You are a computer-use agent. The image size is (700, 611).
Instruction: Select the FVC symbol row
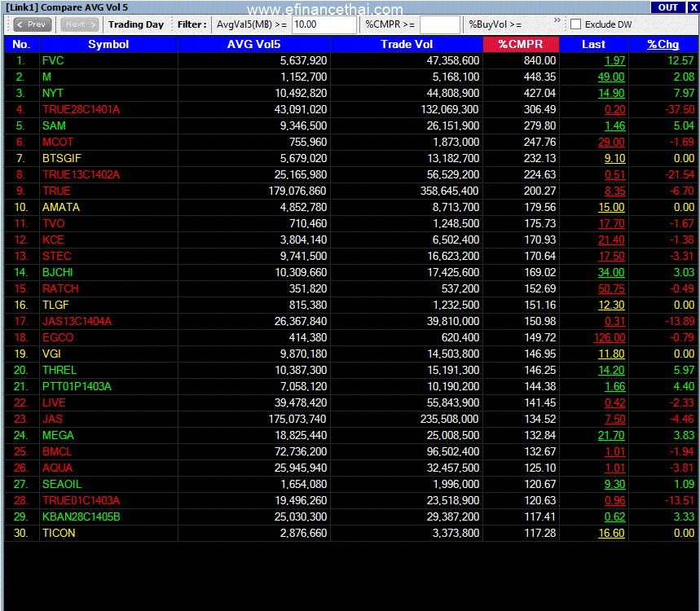pyautogui.click(x=53, y=61)
